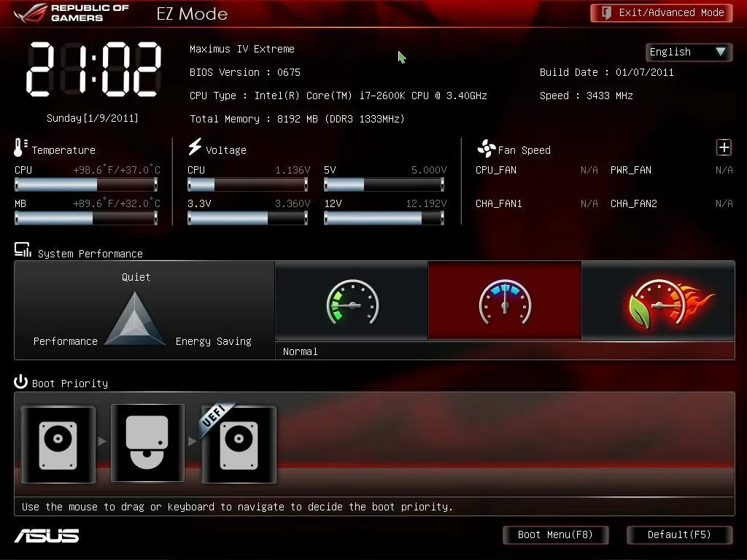The width and height of the screenshot is (747, 560).
Task: Click the Quiet/Performance/Energy Saving triangle
Action: (x=135, y=319)
